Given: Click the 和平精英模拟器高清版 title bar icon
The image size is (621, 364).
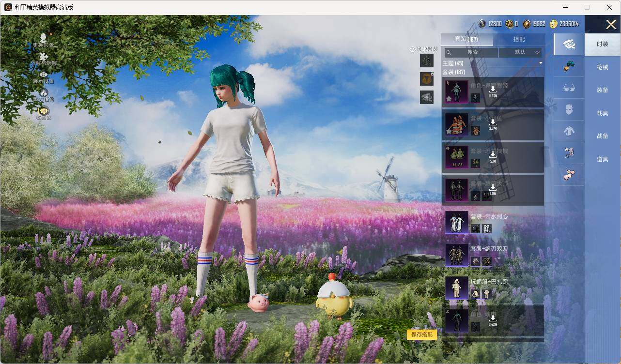Looking at the screenshot, I should [x=8, y=7].
